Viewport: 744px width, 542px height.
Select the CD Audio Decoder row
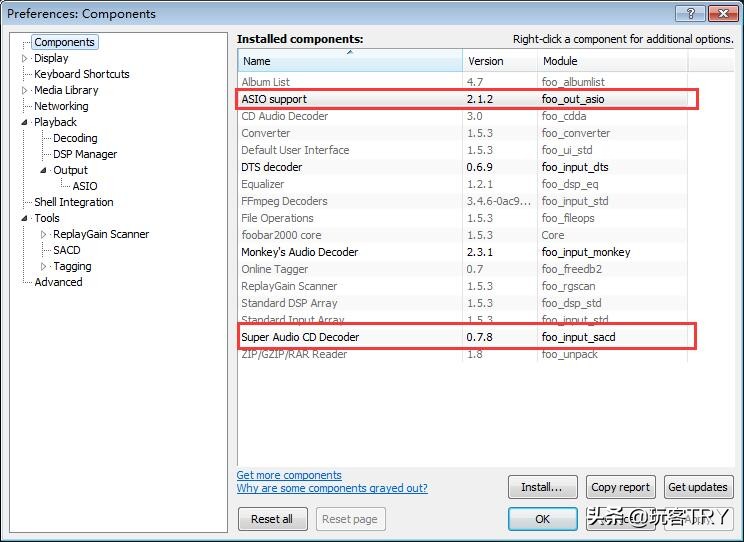pos(463,116)
